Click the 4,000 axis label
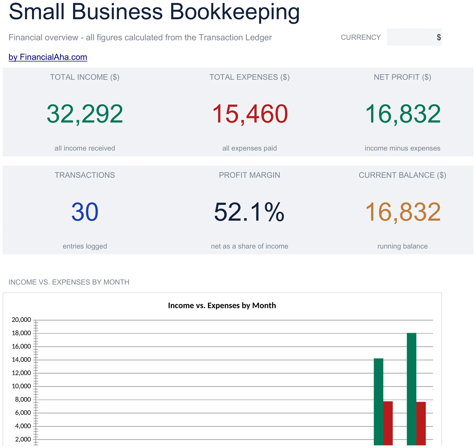476x448 pixels. [x=23, y=426]
